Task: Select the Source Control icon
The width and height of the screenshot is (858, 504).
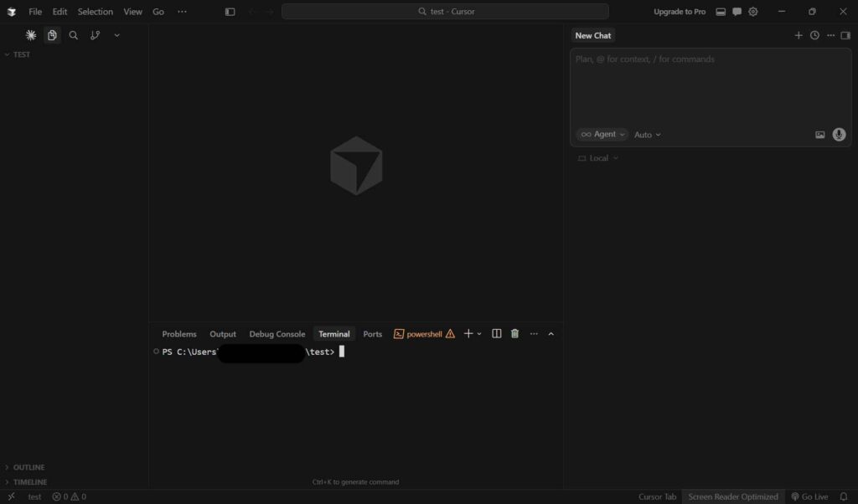Action: pyautogui.click(x=95, y=35)
